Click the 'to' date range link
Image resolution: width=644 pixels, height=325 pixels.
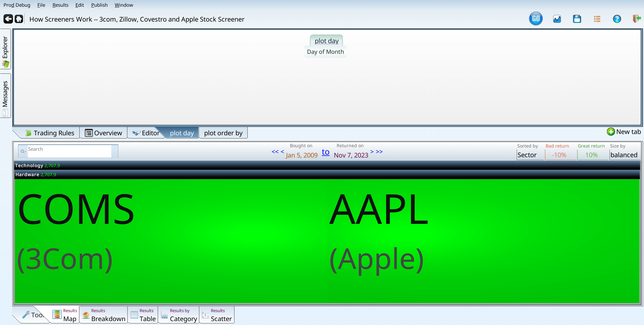tap(325, 152)
